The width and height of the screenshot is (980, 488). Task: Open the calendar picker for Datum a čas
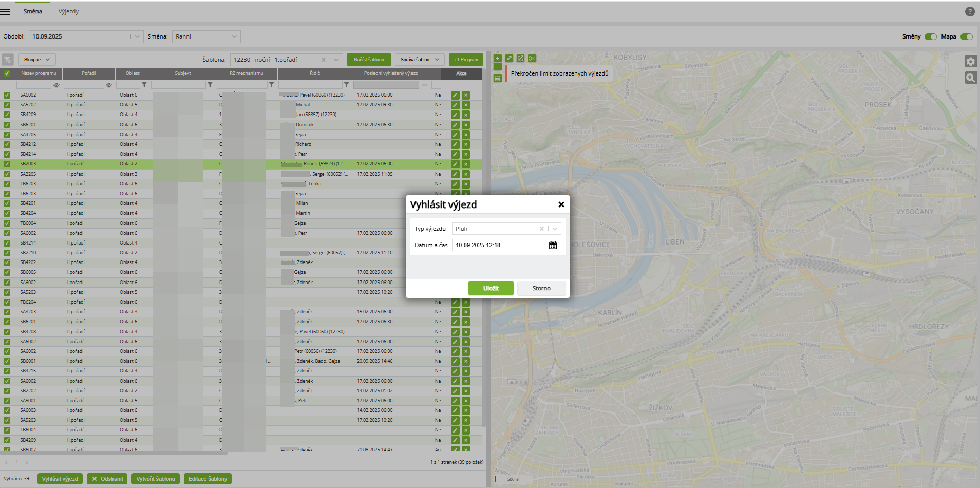point(553,245)
